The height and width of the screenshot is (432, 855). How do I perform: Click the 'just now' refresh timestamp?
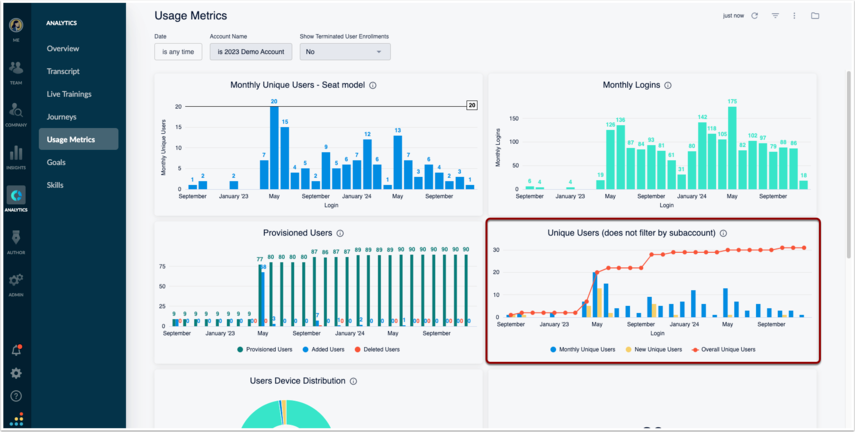pyautogui.click(x=733, y=16)
